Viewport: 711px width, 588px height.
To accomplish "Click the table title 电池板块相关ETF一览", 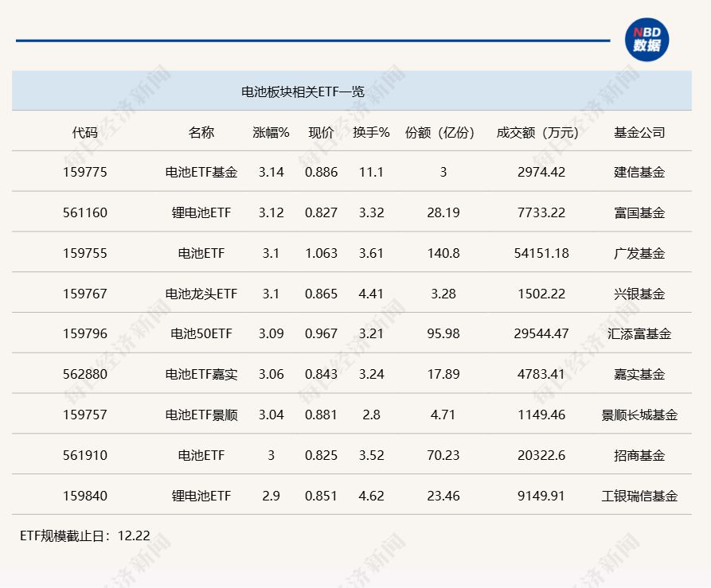I will (x=303, y=92).
